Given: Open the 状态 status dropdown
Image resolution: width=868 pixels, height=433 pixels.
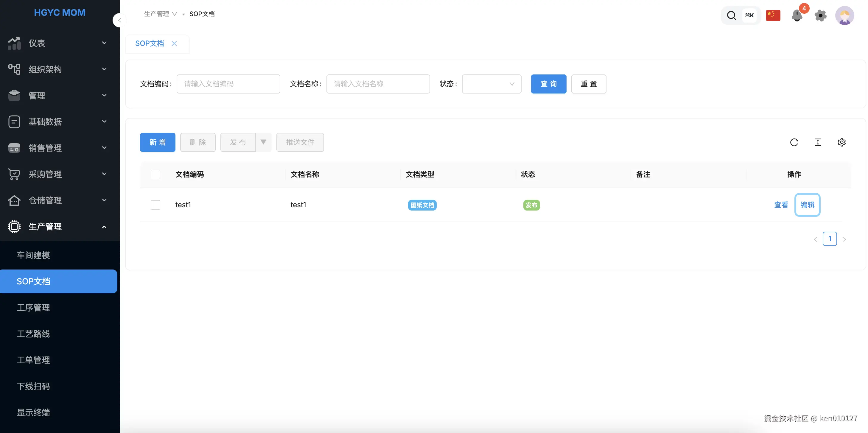Looking at the screenshot, I should coord(491,84).
